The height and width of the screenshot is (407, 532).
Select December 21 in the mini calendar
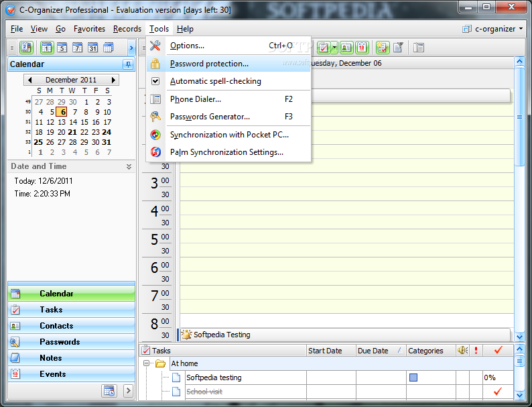tap(72, 132)
